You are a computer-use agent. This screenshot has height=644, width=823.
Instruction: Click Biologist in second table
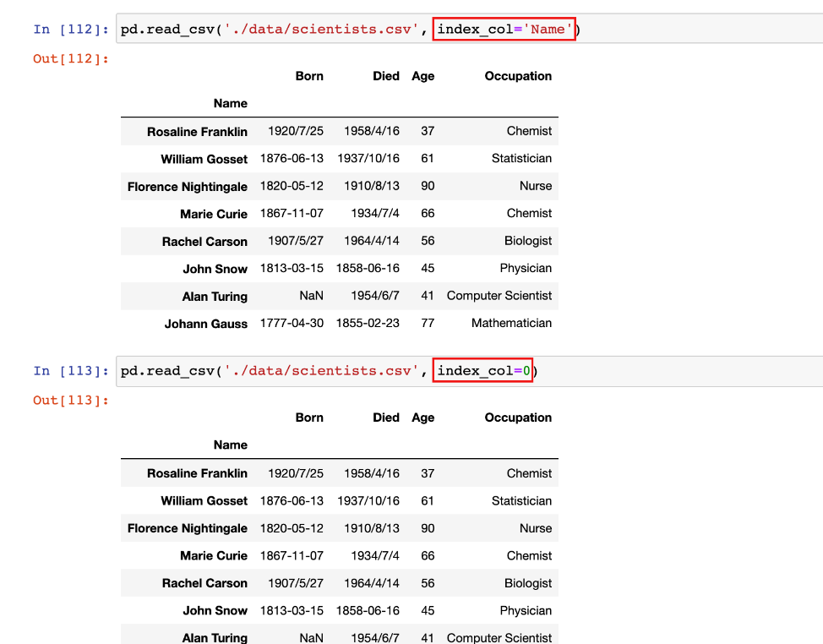pos(528,583)
